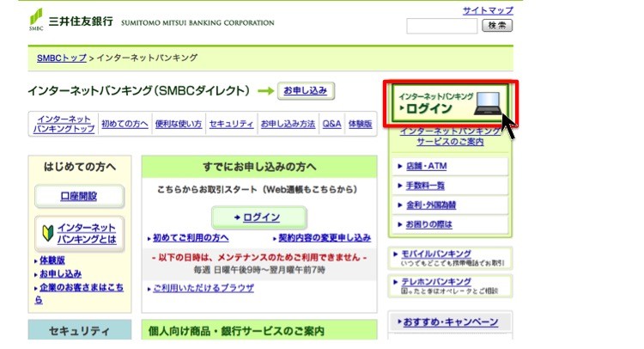Open the インターネットバンキングトップ tab
The image size is (644, 349).
coord(64,124)
